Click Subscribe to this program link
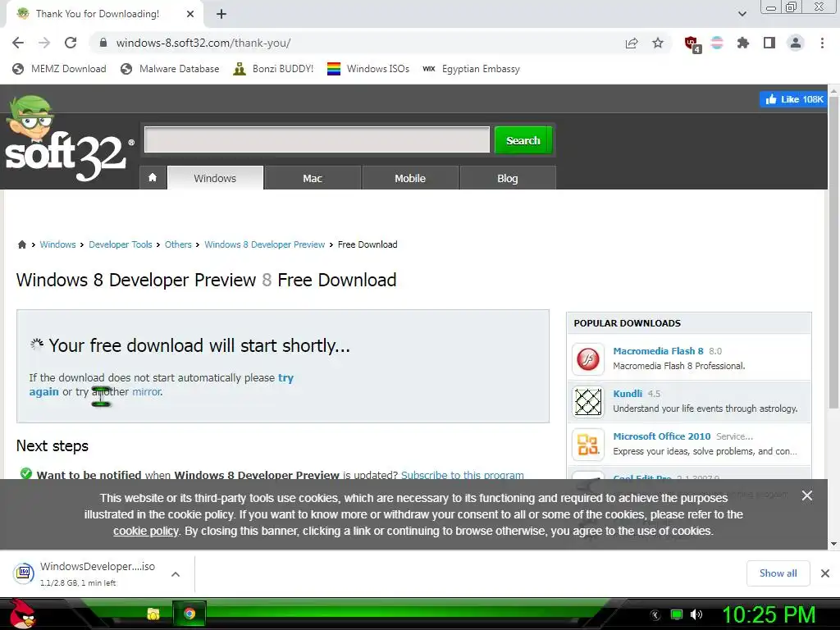The width and height of the screenshot is (840, 630). pos(463,475)
